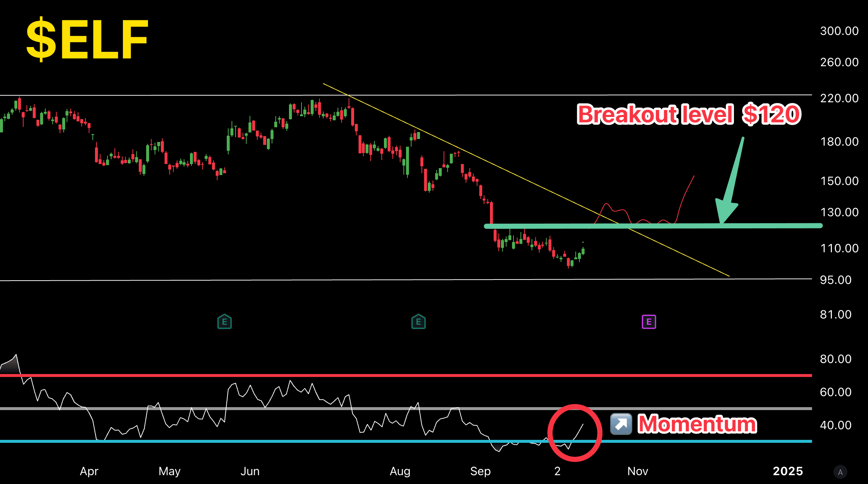Select the green $120 horizontal breakout line
This screenshot has width=868, height=484.
click(x=653, y=226)
